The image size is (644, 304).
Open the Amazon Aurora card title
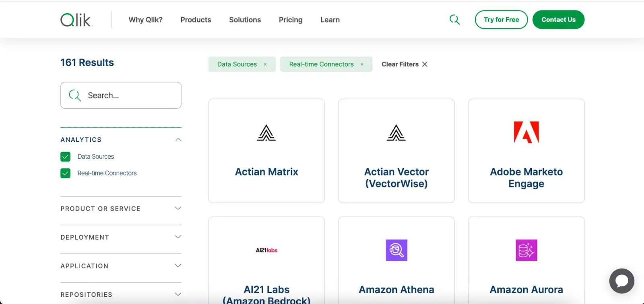coord(526,290)
